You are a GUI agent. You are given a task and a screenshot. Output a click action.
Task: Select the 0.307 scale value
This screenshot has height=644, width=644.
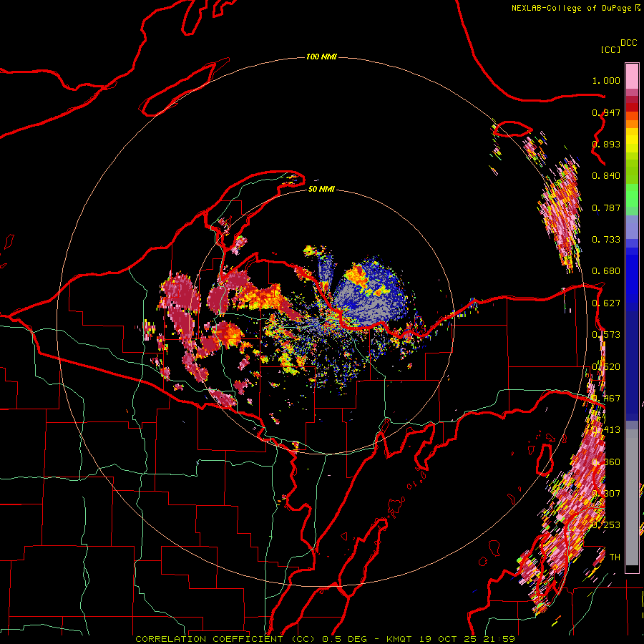[x=606, y=494]
